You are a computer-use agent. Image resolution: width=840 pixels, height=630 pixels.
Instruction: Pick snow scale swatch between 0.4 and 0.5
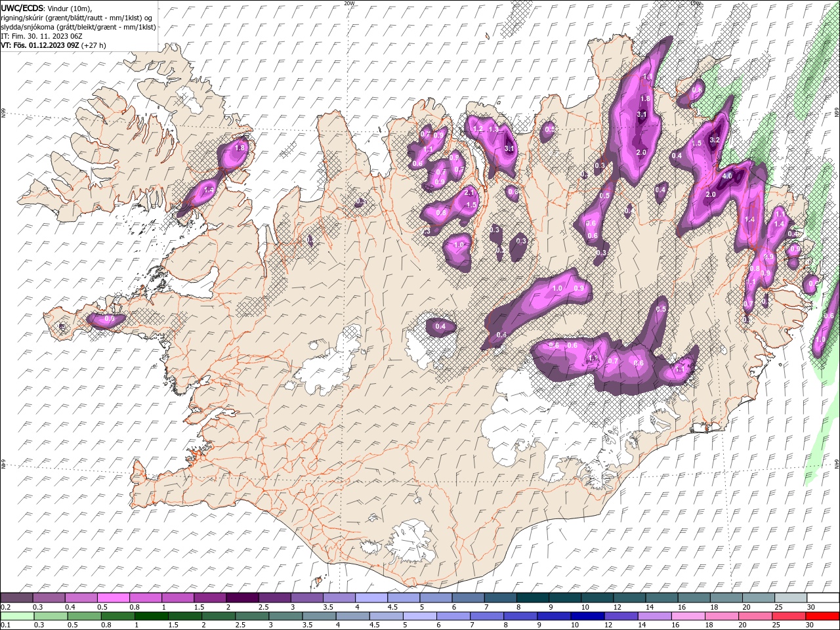[81, 598]
